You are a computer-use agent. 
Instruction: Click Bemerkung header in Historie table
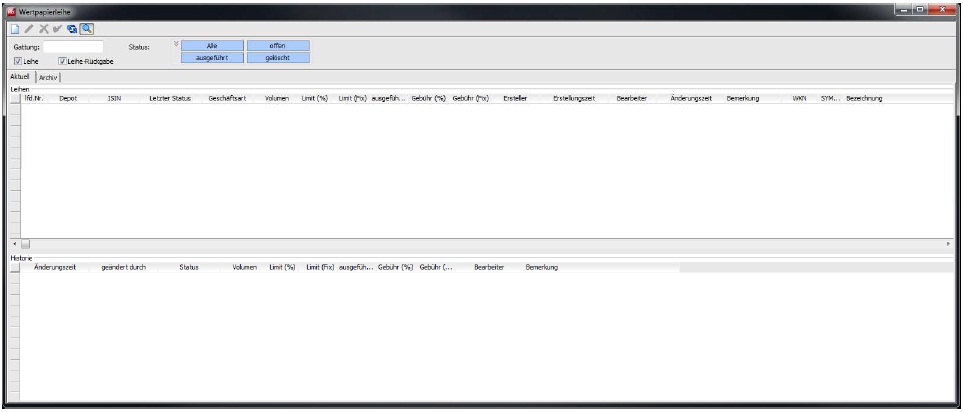[x=542, y=268]
